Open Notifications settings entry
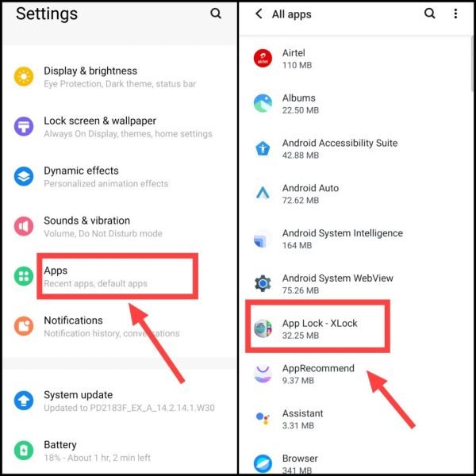This screenshot has width=476, height=476. tap(119, 326)
